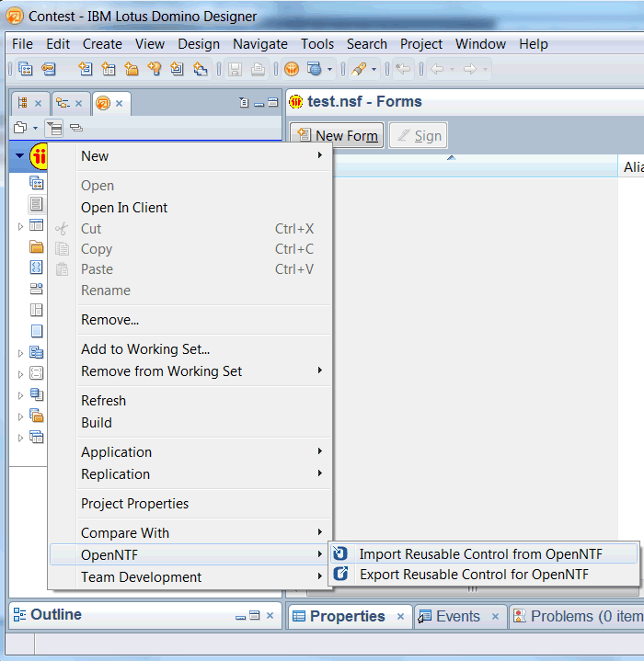Screen dimensions: 644x661
Task: Open the New submenu in context menu
Action: (x=190, y=156)
